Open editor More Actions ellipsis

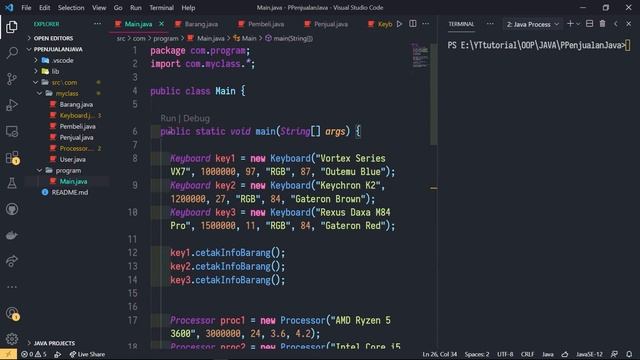point(426,24)
